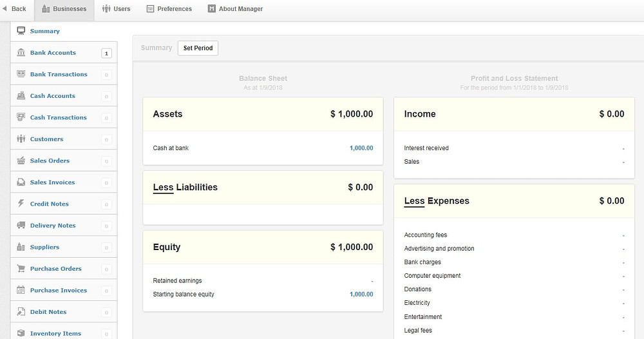The height and width of the screenshot is (339, 644).
Task: Click the Customers people icon in sidebar
Action: tap(21, 139)
